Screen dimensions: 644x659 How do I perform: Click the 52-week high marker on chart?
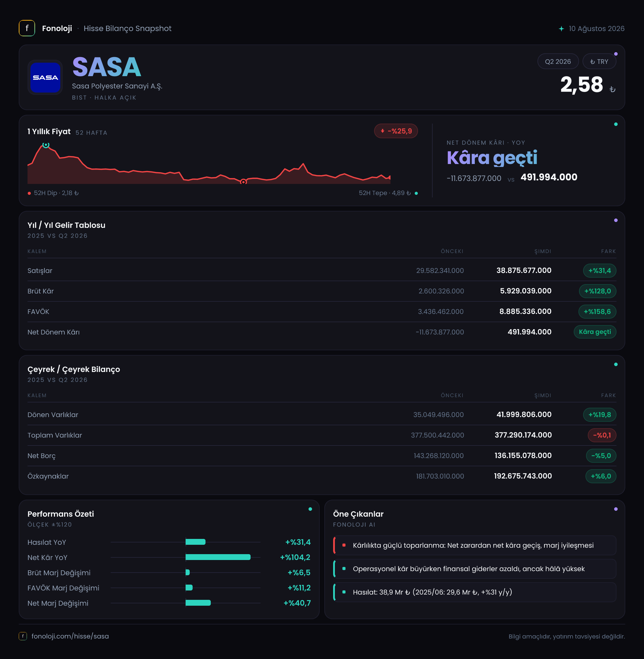(46, 145)
